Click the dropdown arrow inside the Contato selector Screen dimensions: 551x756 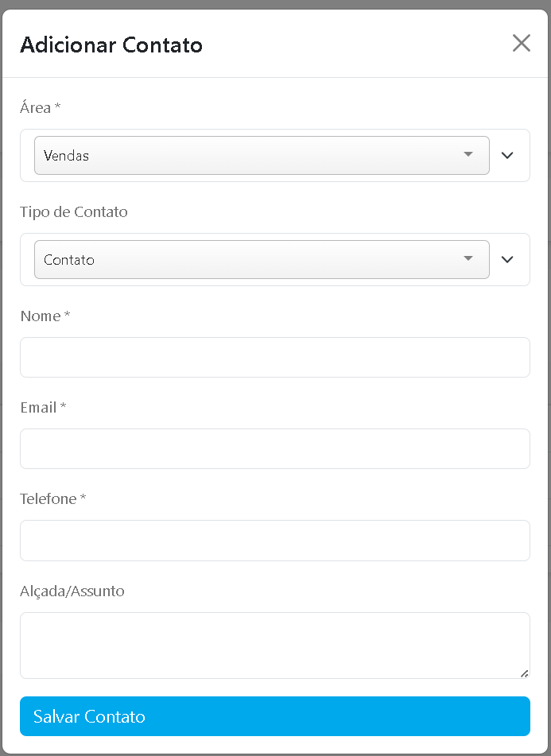(x=468, y=259)
